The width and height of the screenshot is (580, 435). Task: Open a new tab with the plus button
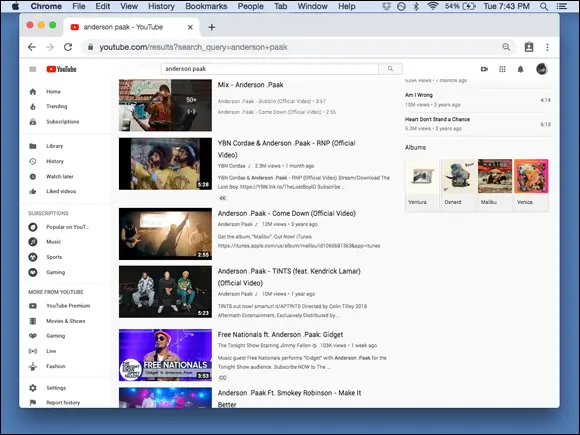(212, 27)
